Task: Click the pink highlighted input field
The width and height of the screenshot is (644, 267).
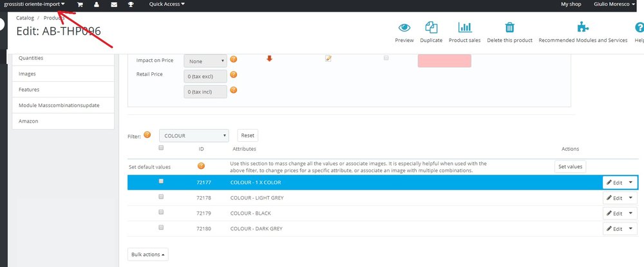Action: pyautogui.click(x=444, y=61)
